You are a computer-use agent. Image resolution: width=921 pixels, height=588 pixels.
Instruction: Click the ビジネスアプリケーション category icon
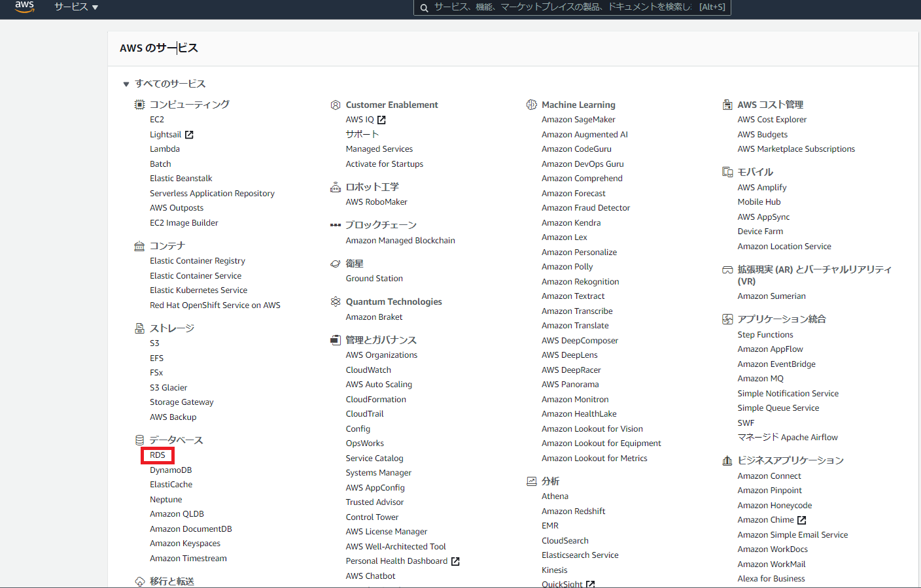(727, 460)
